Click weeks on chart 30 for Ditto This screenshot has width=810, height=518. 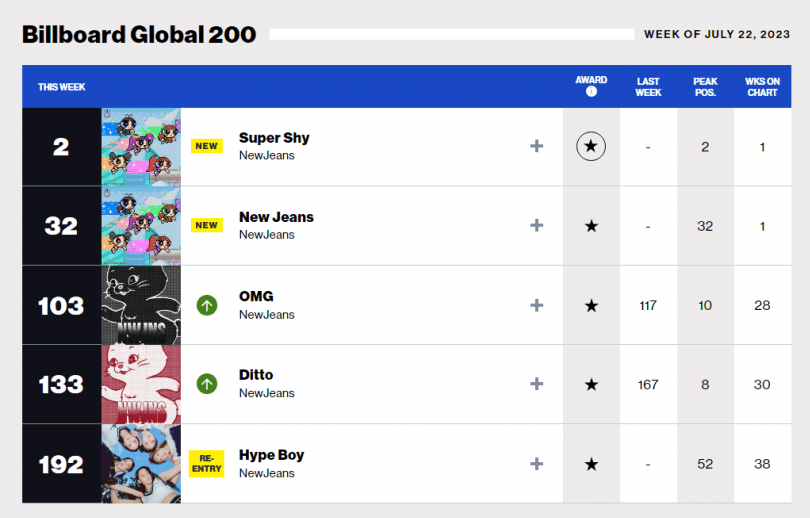pos(762,385)
